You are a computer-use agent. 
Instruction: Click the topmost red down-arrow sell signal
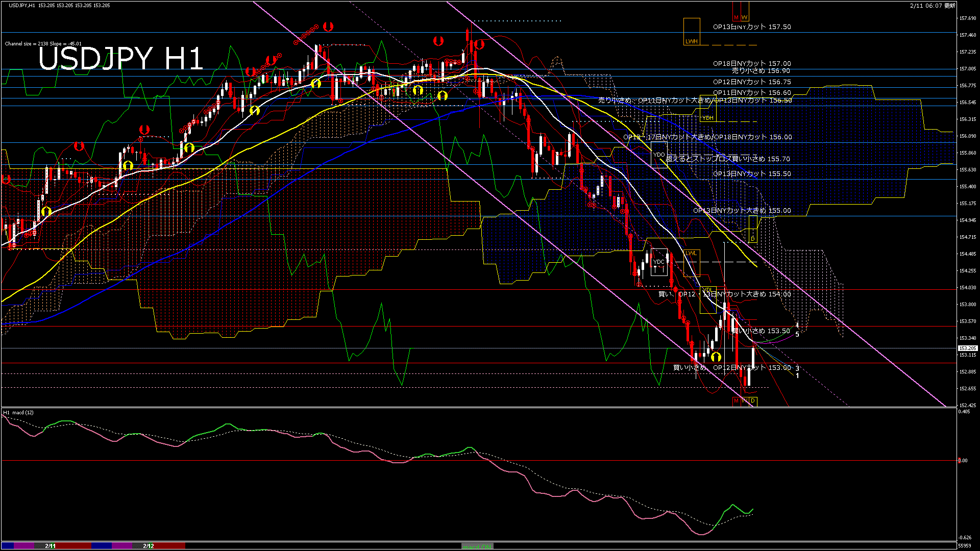[x=328, y=26]
